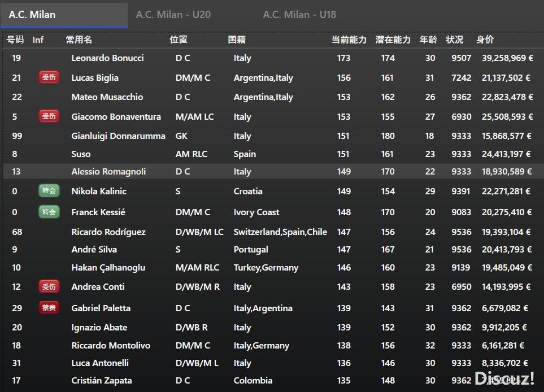Click the Turkey,Germany nationality cell

[x=266, y=268]
